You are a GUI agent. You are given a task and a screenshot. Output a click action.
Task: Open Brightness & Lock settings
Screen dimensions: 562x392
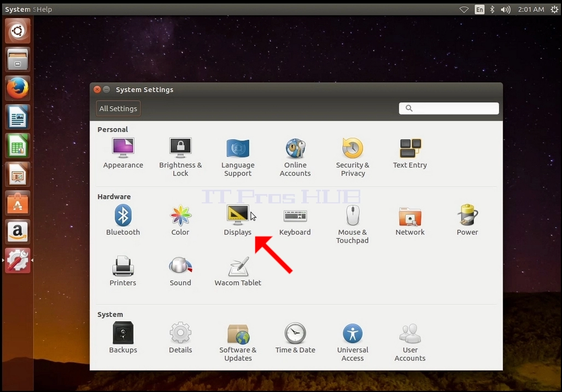click(180, 157)
